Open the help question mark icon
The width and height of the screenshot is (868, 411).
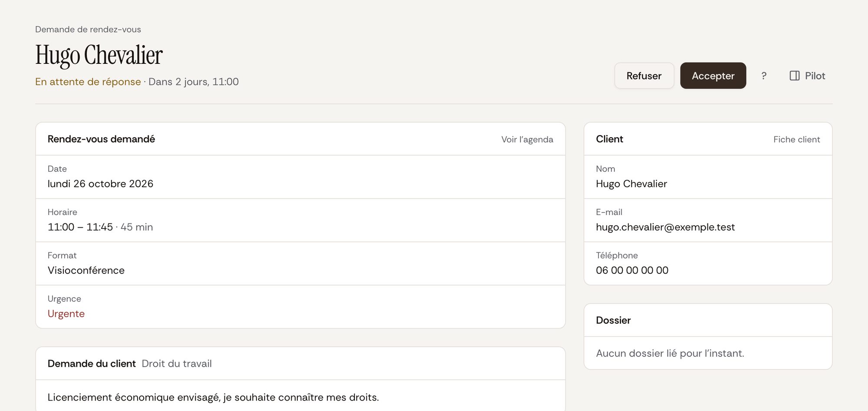[764, 76]
